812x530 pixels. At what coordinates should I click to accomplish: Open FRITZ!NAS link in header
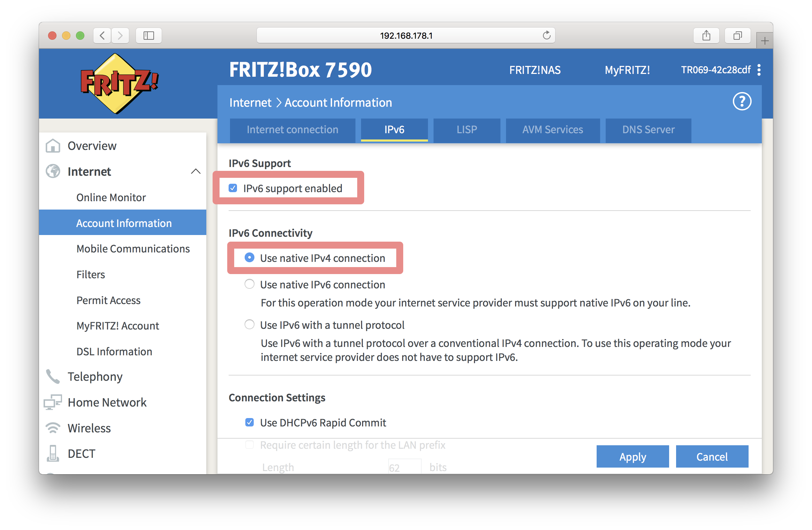[x=535, y=70]
